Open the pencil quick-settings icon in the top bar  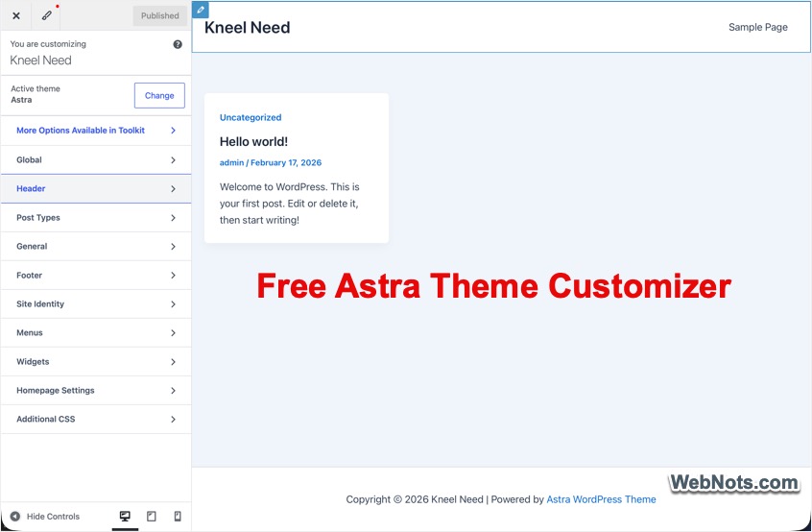click(x=47, y=15)
